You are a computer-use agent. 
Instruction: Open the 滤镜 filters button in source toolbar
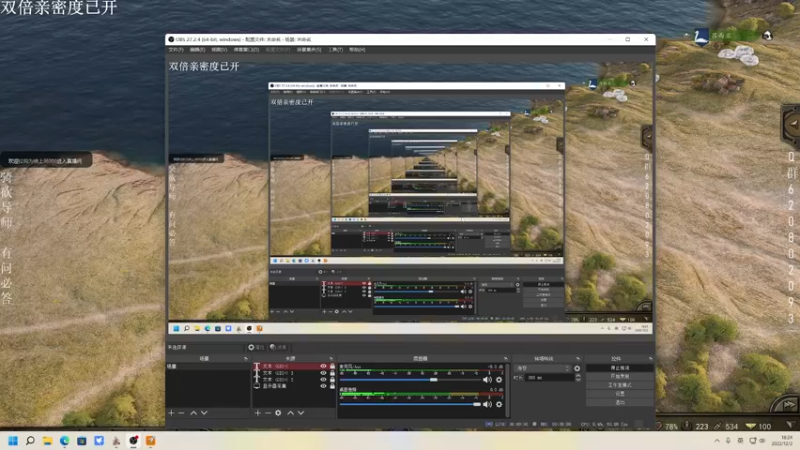279,347
